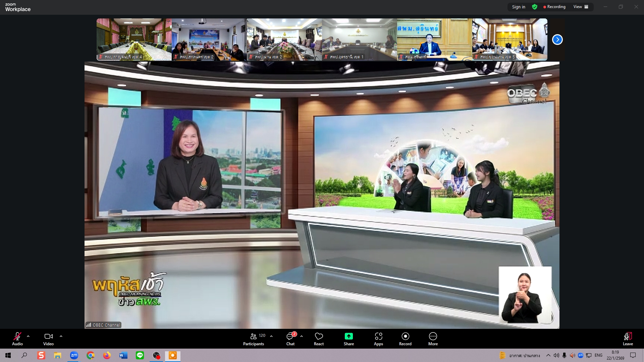Image resolution: width=644 pixels, height=362 pixels.
Task: Expand the chat options chevron beside Chat
Action: pyautogui.click(x=302, y=336)
